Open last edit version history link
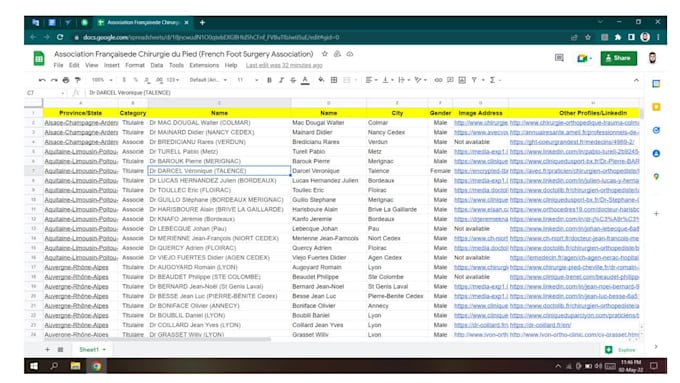The width and height of the screenshot is (680, 383). [284, 65]
